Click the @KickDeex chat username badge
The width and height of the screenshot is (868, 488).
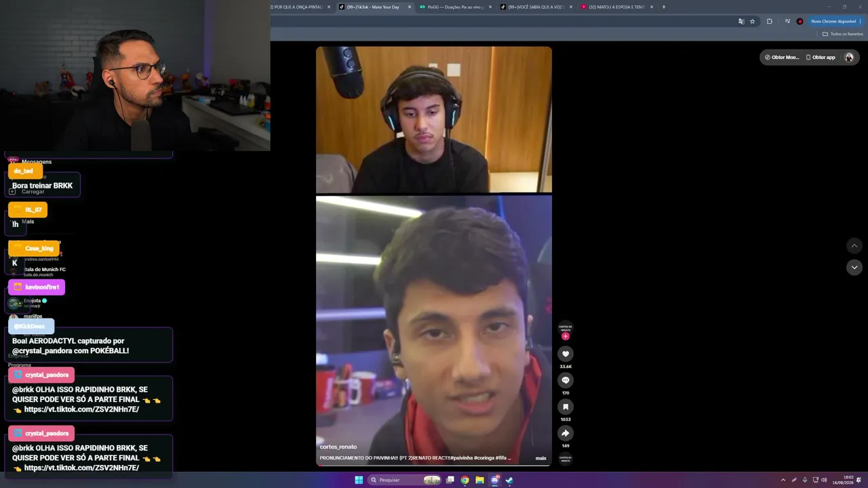tap(31, 326)
